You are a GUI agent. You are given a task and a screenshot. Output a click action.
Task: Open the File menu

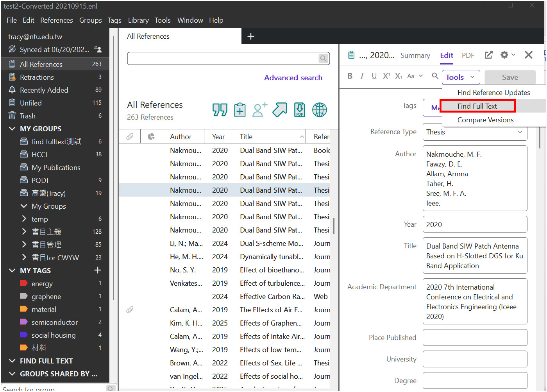[12, 20]
